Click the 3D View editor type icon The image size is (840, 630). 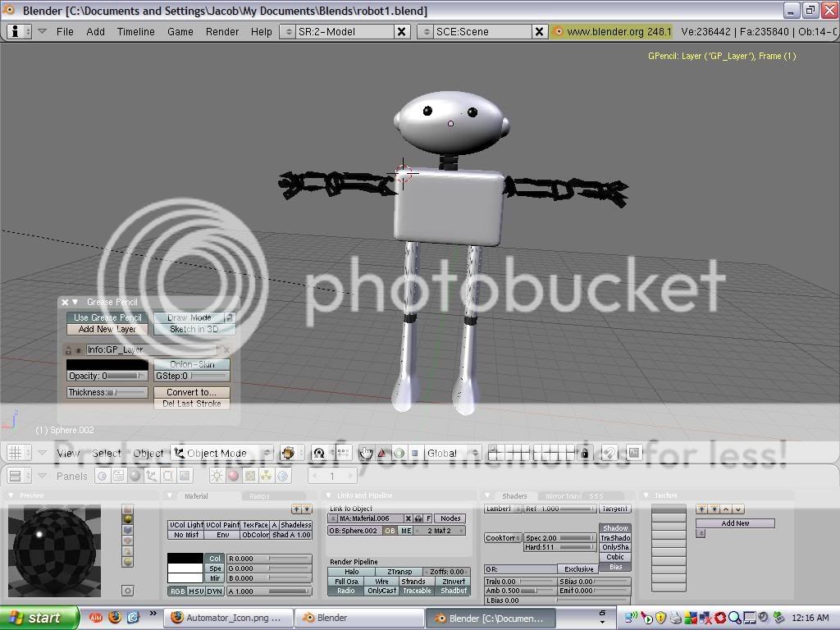(16, 453)
